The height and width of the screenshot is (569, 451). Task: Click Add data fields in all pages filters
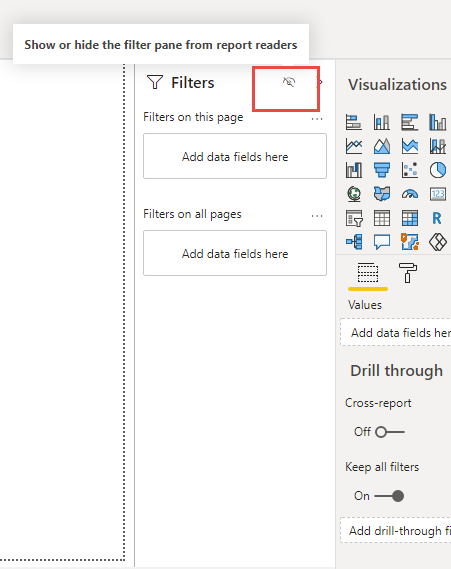click(235, 253)
